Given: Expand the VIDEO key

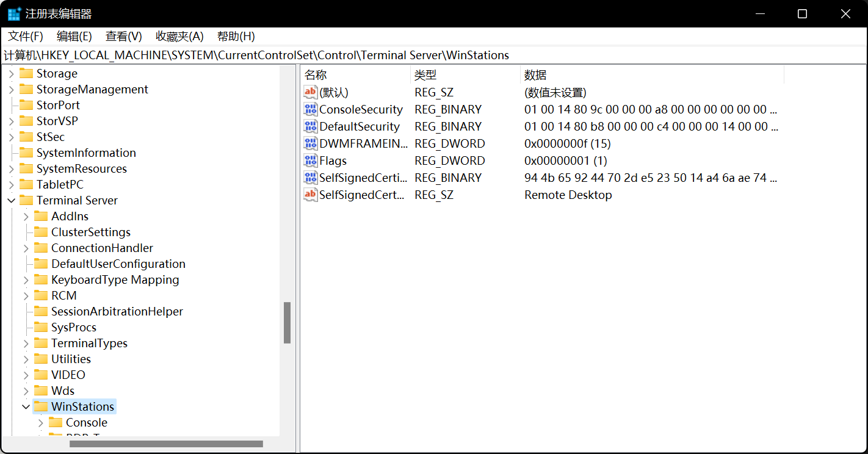Looking at the screenshot, I should click(x=26, y=375).
